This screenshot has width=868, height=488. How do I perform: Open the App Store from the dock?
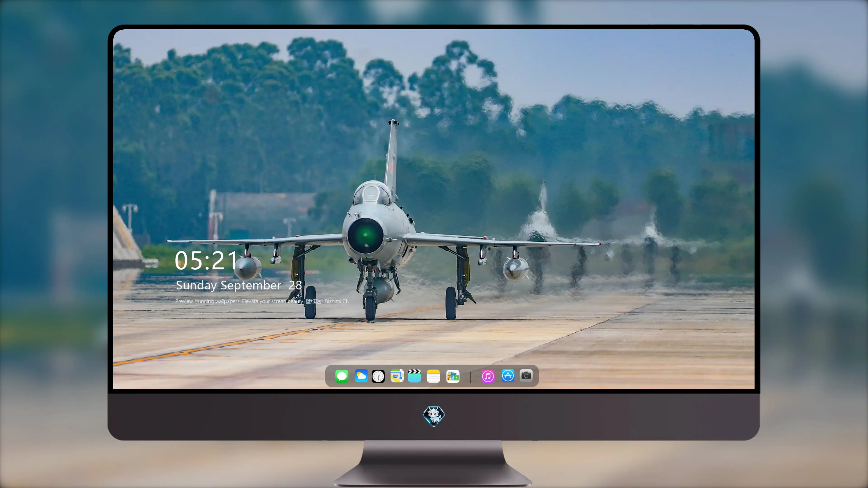point(508,375)
